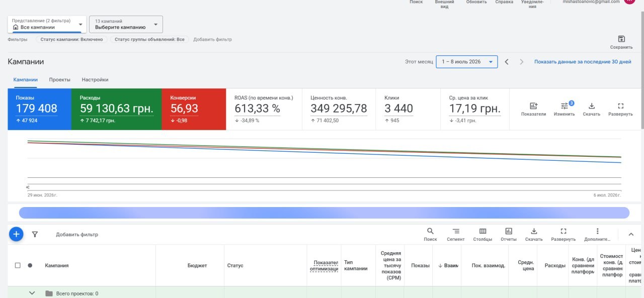This screenshot has width=644, height=298.
Task: Open Изменить scorecard adjust icon
Action: tap(565, 106)
